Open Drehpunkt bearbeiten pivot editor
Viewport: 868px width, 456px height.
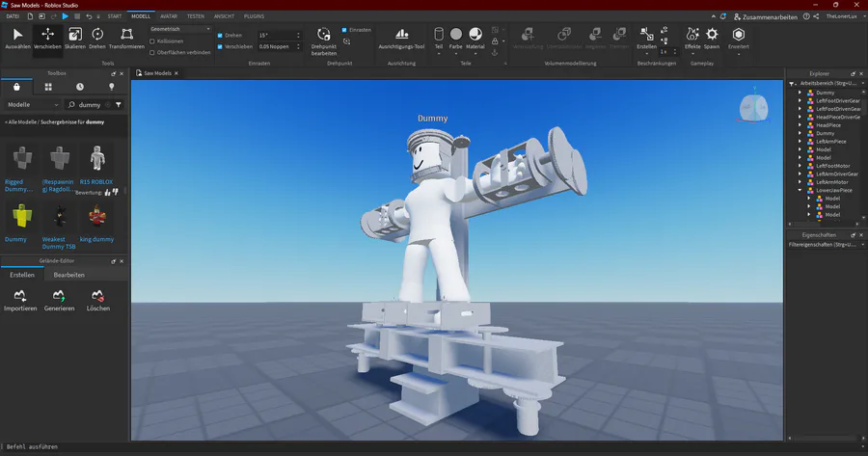324,41
